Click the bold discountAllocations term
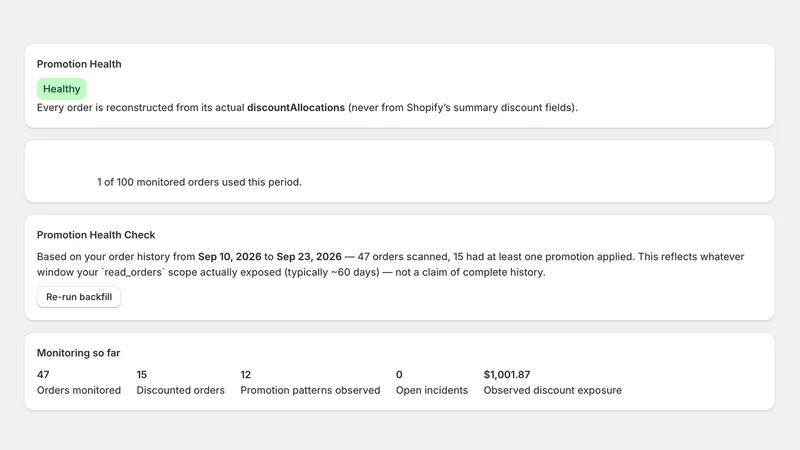The image size is (800, 450). tap(296, 108)
